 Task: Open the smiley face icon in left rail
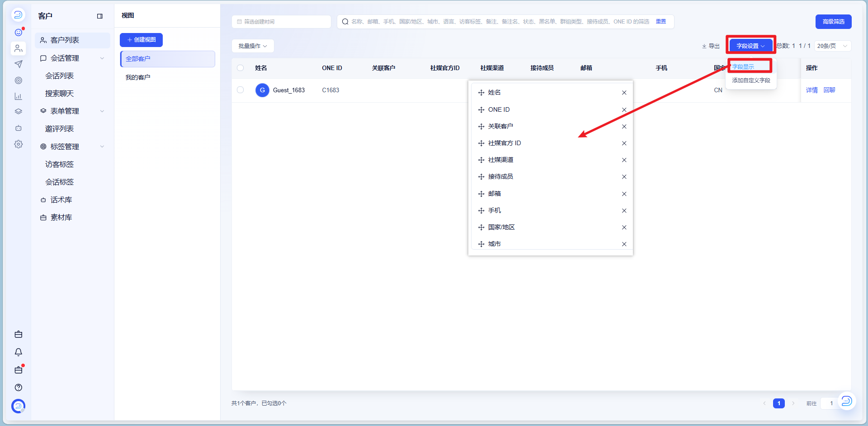coord(19,32)
